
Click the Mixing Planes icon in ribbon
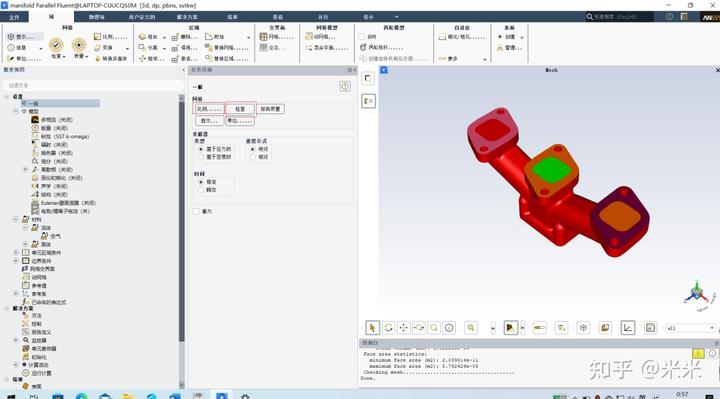pos(309,48)
